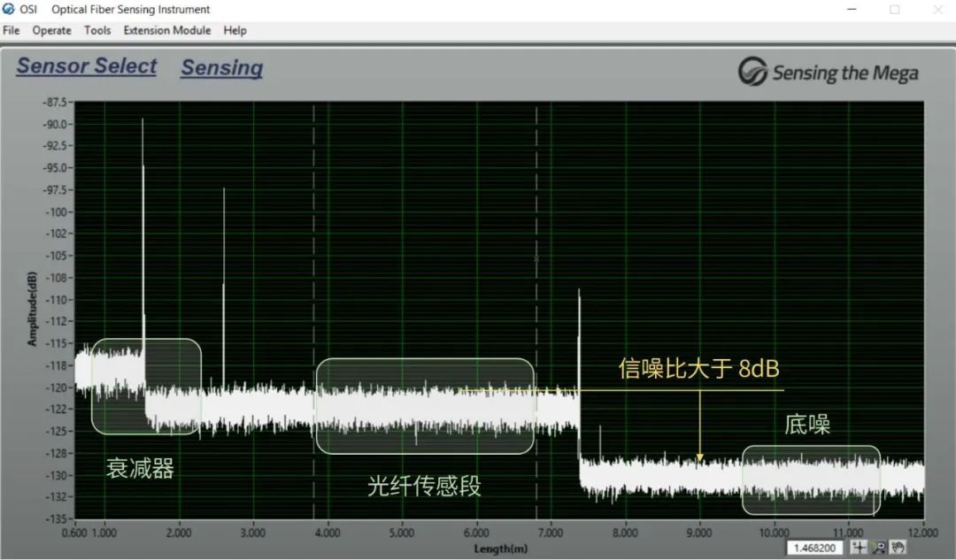Maximize the application window
The width and height of the screenshot is (956, 560).
coord(895,10)
